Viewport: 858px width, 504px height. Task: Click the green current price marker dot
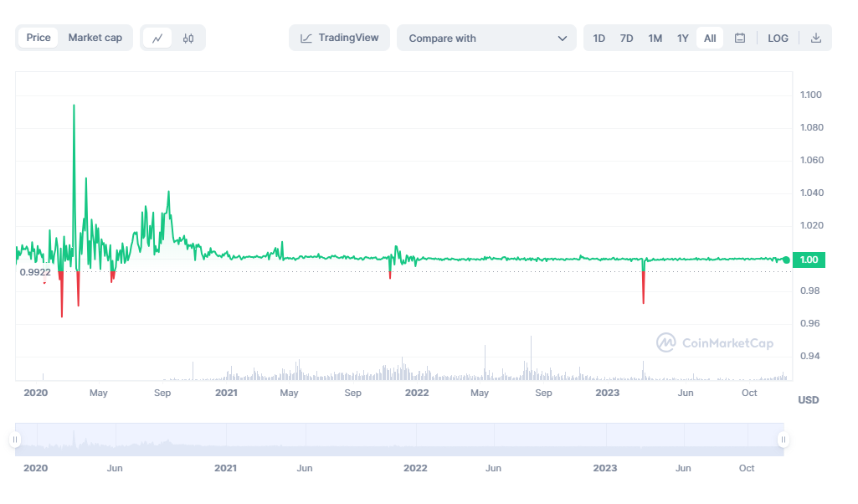(785, 260)
